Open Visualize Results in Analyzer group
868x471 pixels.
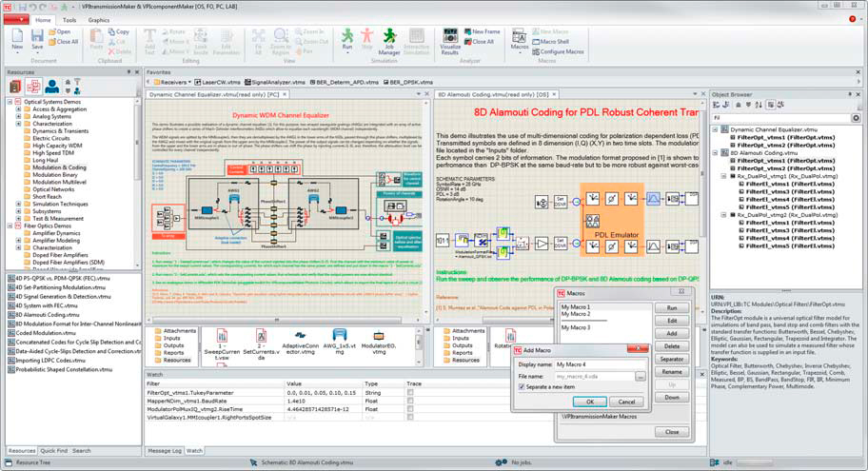coord(450,41)
